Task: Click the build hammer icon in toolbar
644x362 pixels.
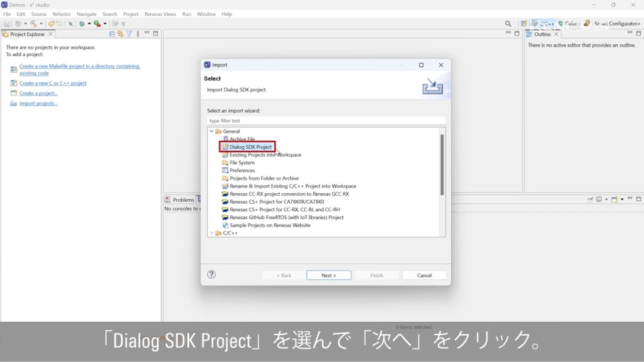Action: tap(32, 23)
